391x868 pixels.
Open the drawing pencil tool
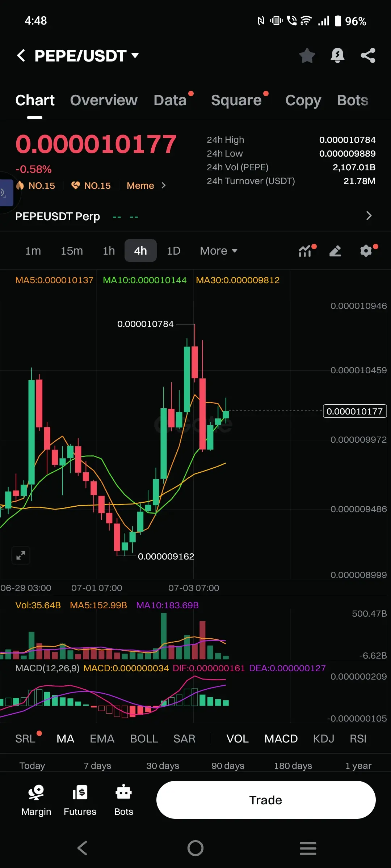[x=335, y=251]
